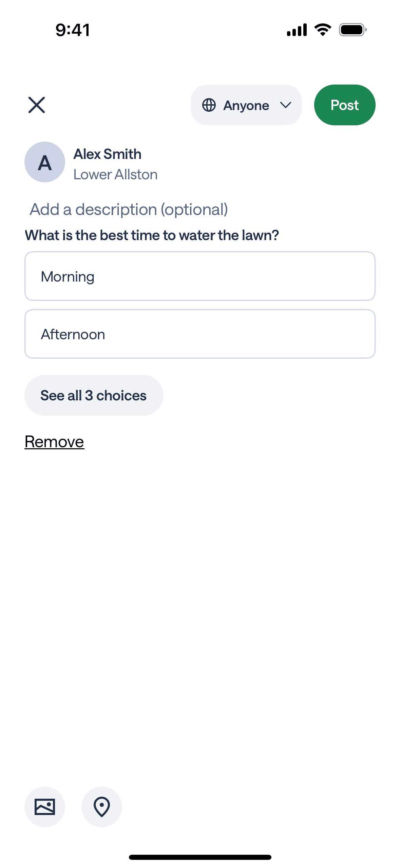The image size is (400, 868).
Task: Expand the Anyone audience dropdown chevron
Action: 286,105
